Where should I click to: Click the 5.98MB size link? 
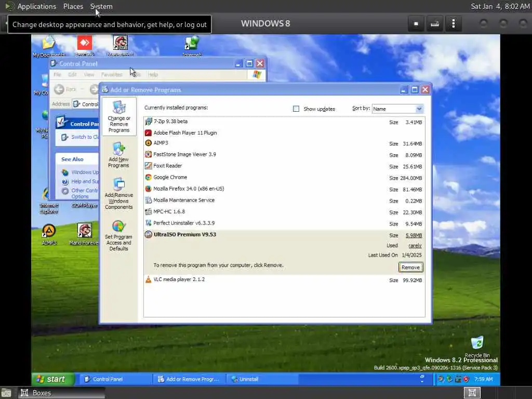click(414, 235)
